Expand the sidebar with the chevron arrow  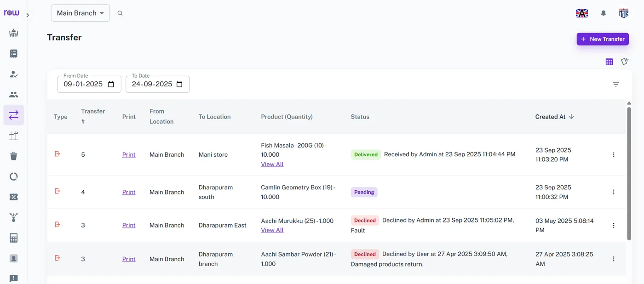(x=28, y=15)
